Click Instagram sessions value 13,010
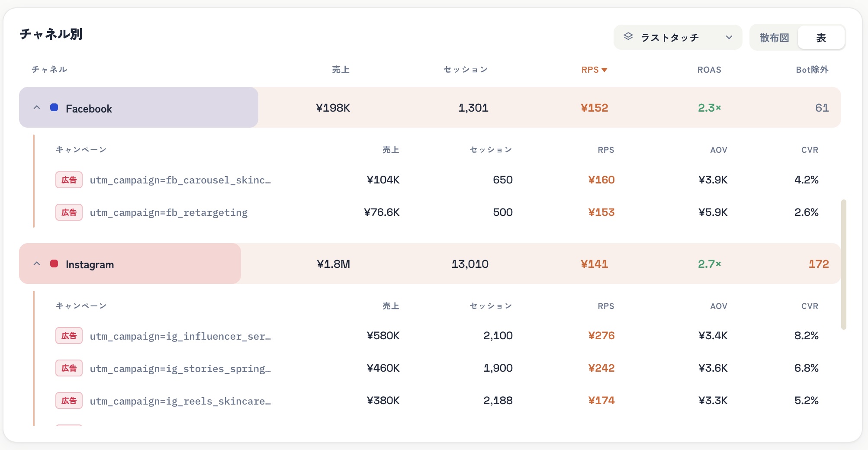The height and width of the screenshot is (450, 868). [470, 264]
